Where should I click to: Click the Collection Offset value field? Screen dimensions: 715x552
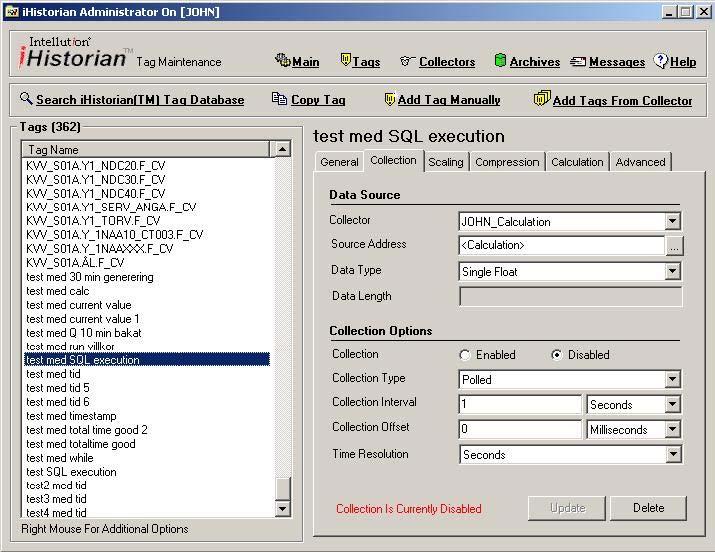(520, 429)
